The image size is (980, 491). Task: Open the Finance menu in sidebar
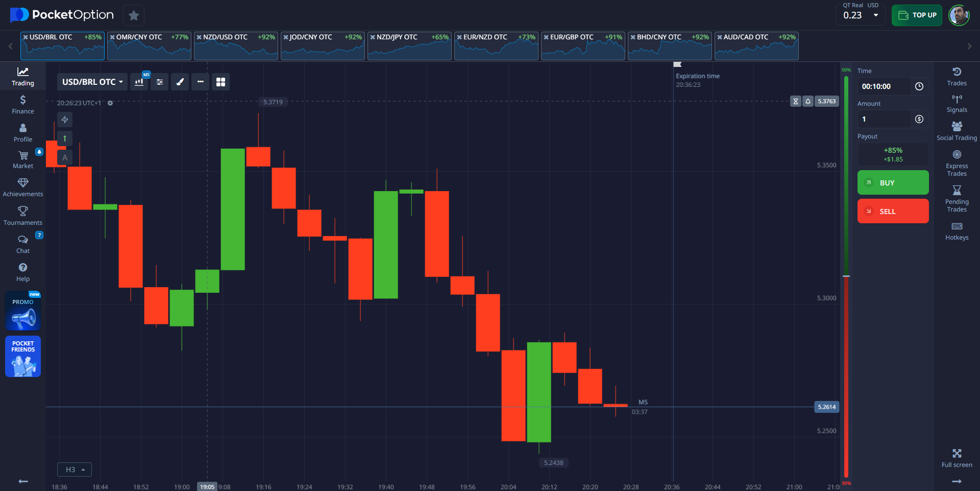[x=23, y=104]
